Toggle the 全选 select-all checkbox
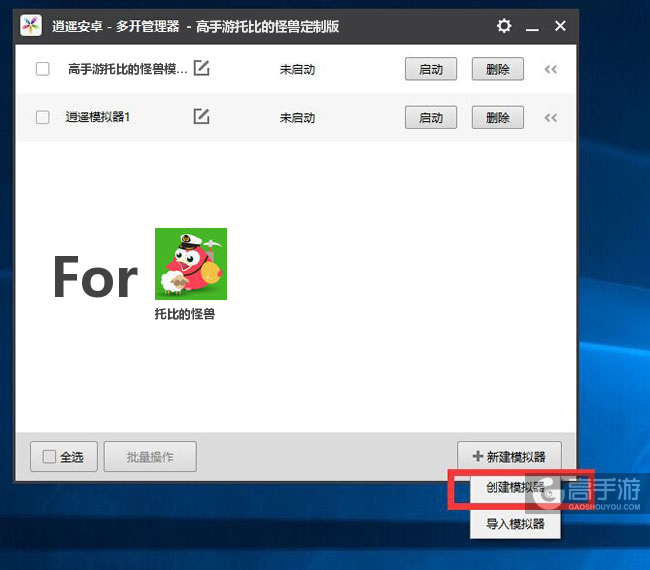Viewport: 650px width, 570px height. (49, 457)
